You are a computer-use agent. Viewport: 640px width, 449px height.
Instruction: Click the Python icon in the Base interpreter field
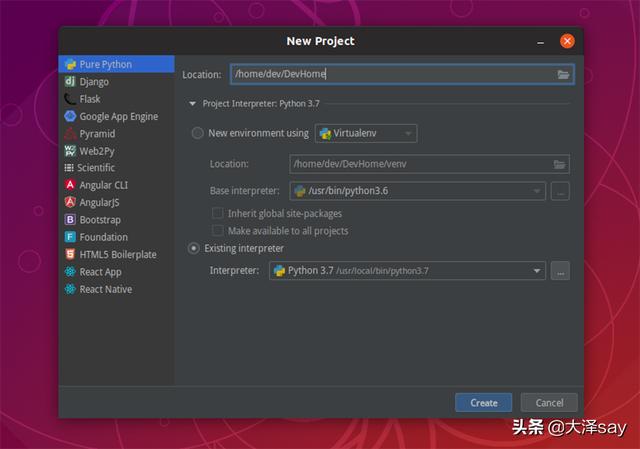[300, 191]
